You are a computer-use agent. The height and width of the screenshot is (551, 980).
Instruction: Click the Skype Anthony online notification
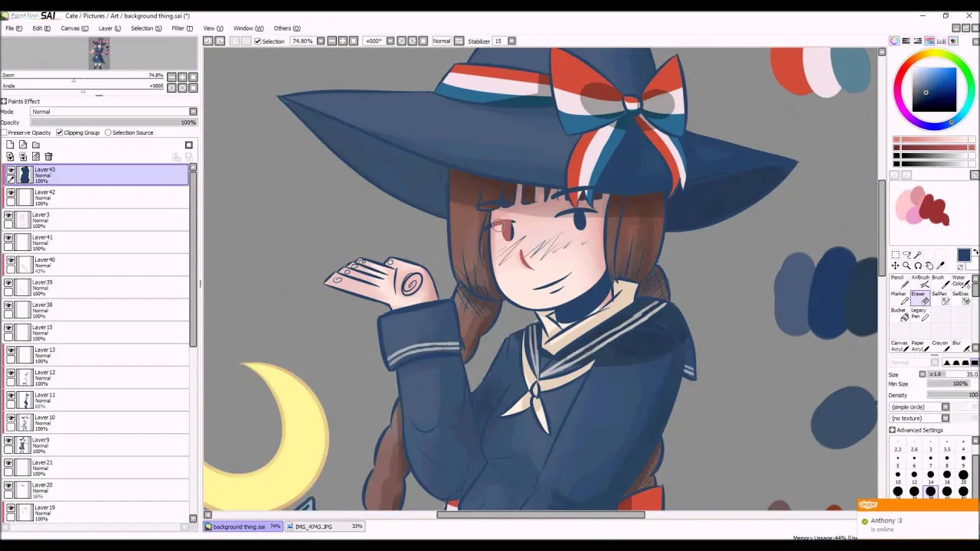click(918, 520)
